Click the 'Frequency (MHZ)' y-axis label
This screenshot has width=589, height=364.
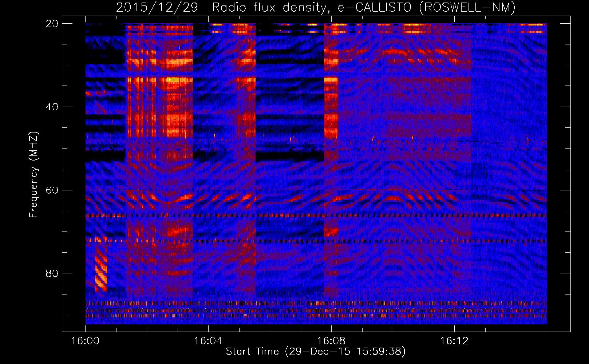[x=33, y=175]
